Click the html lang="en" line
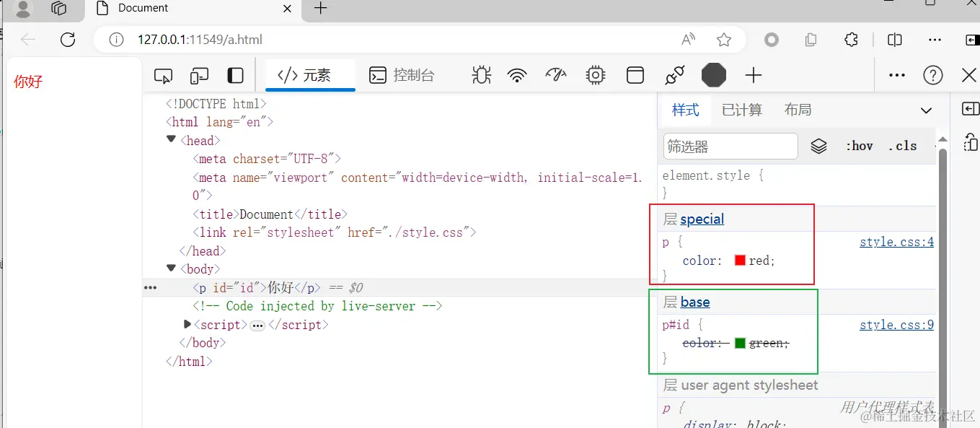 point(219,122)
